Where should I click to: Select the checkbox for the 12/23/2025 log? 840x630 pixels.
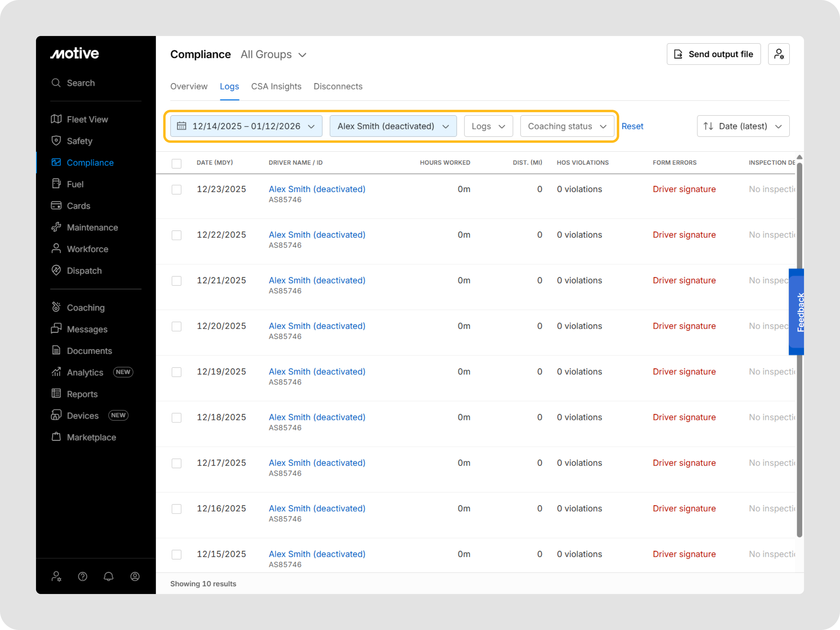pyautogui.click(x=177, y=190)
